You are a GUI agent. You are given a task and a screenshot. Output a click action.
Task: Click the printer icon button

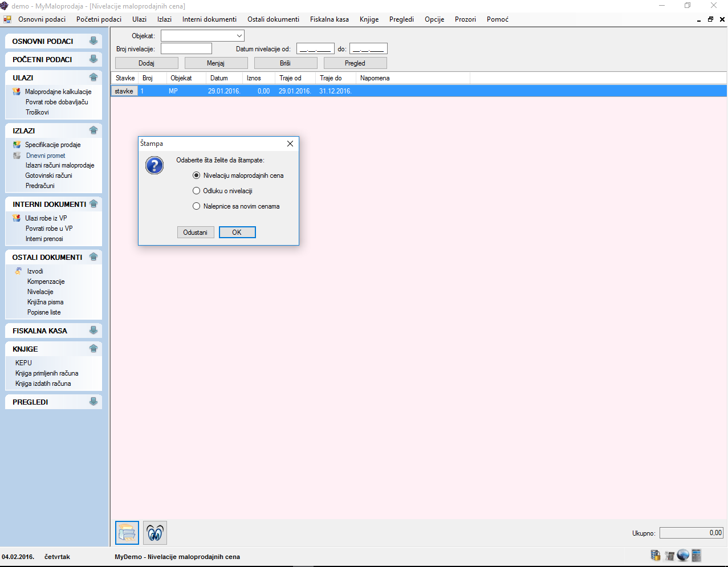(127, 533)
